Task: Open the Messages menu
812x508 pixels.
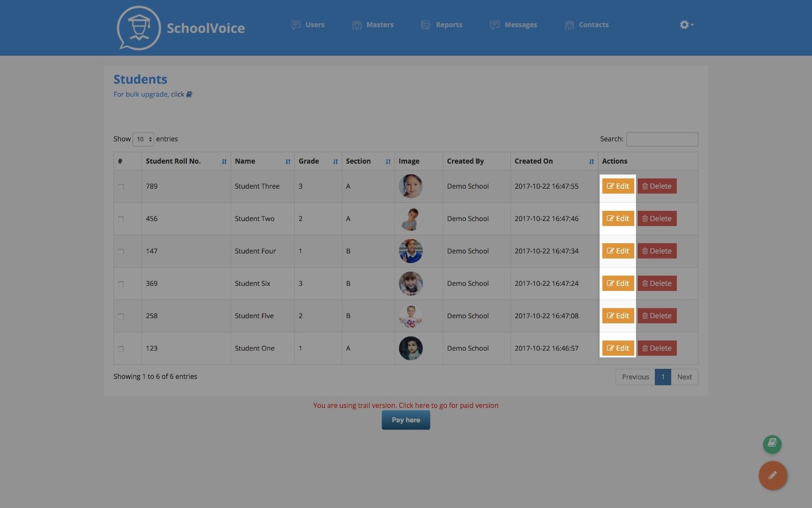Action: click(513, 25)
